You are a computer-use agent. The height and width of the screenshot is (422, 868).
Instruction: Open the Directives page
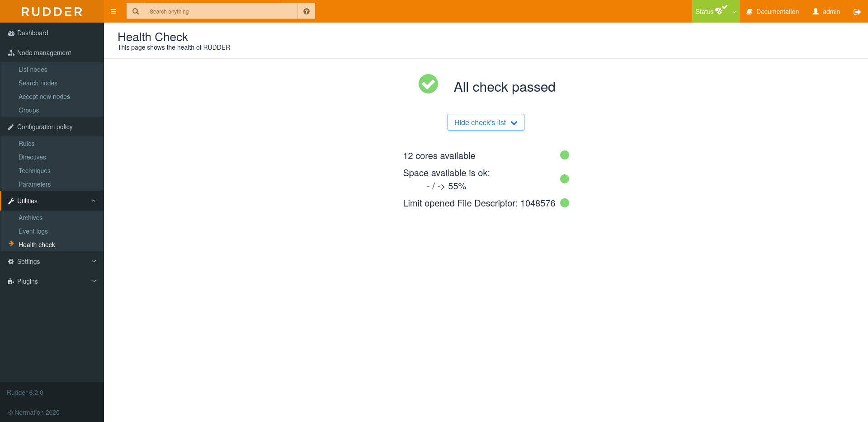[32, 157]
